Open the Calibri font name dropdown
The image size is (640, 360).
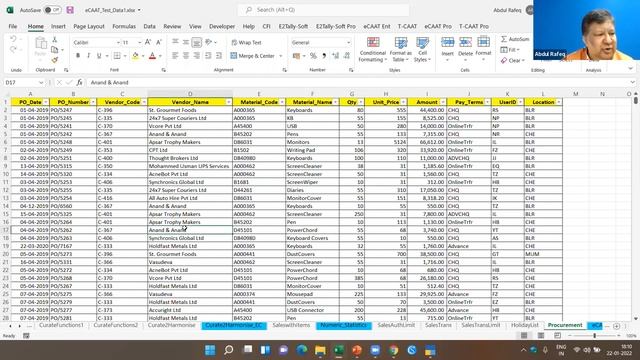tap(118, 42)
